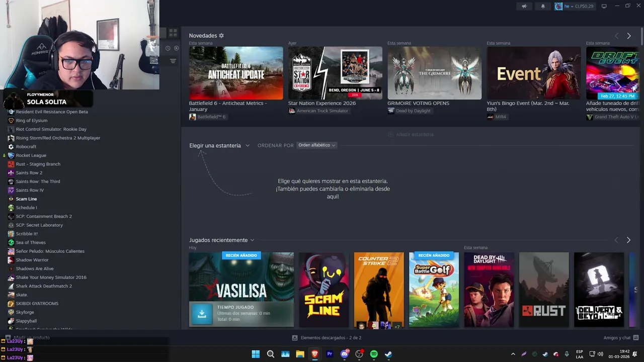644x362 pixels.
Task: Select 'Scribble It!' in library list
Action: coord(27,234)
